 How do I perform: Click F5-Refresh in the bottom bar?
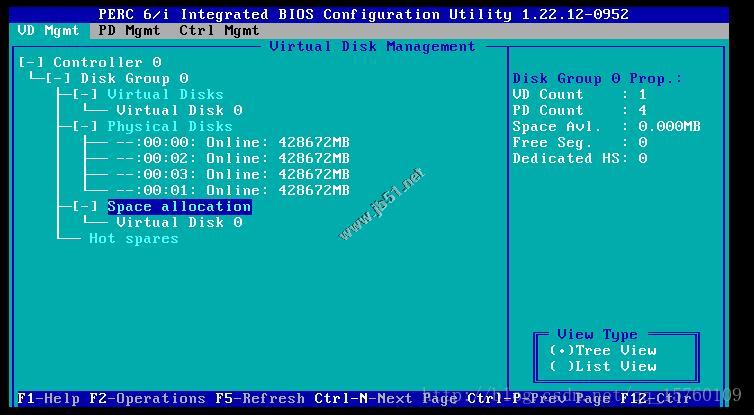coord(259,398)
